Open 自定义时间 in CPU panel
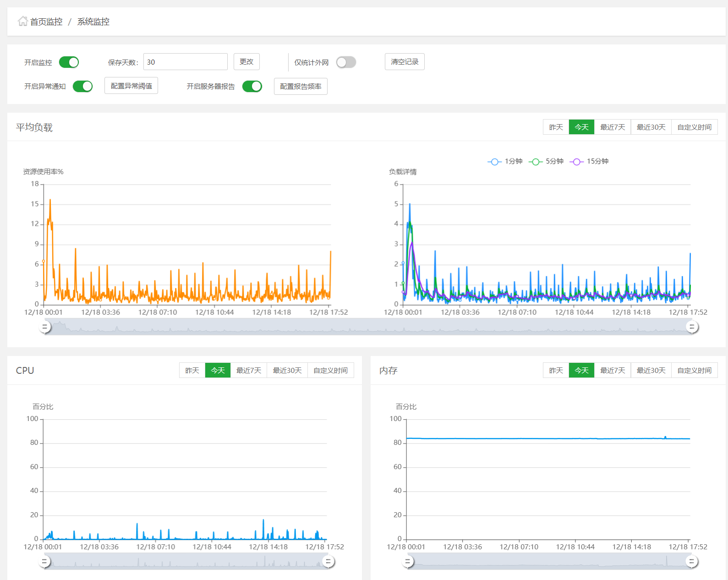Image resolution: width=728 pixels, height=580 pixels. [330, 371]
